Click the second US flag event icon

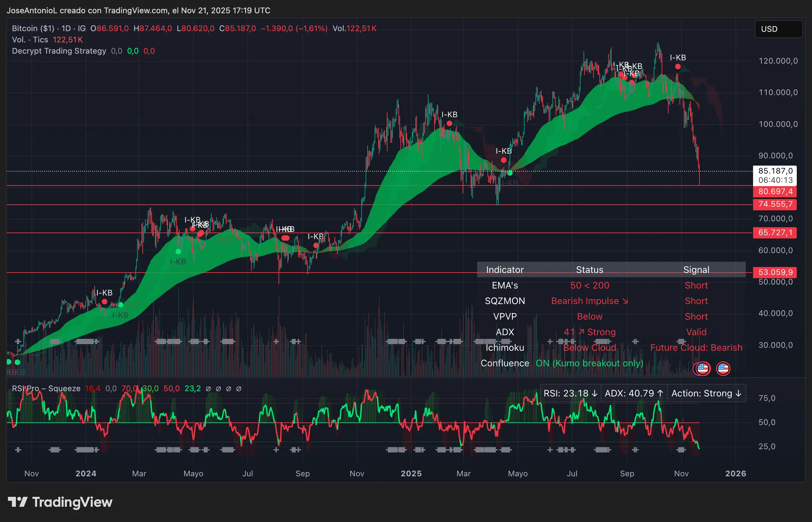pyautogui.click(x=724, y=368)
